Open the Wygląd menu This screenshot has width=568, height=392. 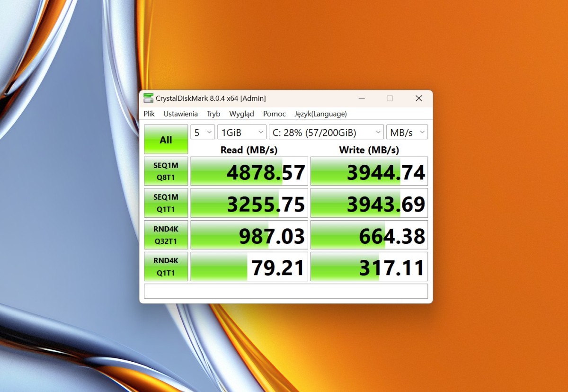point(241,114)
